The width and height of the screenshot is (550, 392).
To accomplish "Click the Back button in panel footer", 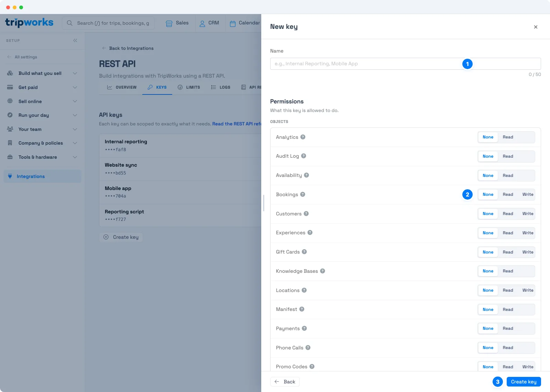I will click(x=285, y=382).
